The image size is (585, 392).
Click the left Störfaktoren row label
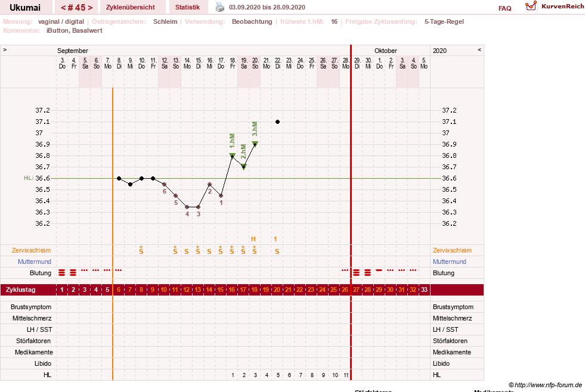(33, 341)
